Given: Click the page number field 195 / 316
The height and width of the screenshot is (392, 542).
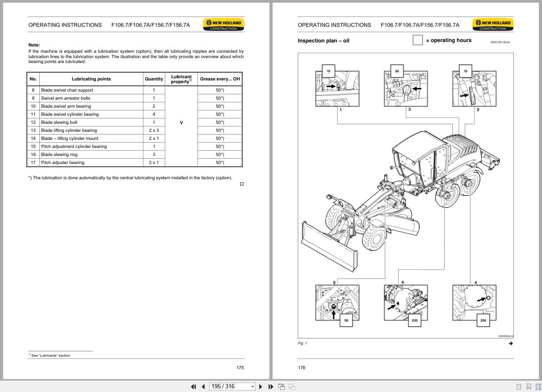Looking at the screenshot, I should click(x=229, y=387).
